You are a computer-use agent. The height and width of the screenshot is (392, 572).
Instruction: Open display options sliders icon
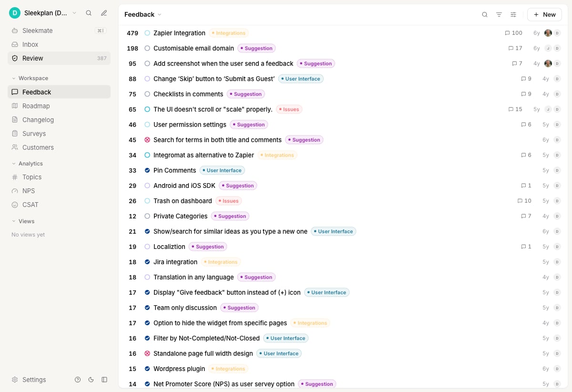pyautogui.click(x=513, y=15)
